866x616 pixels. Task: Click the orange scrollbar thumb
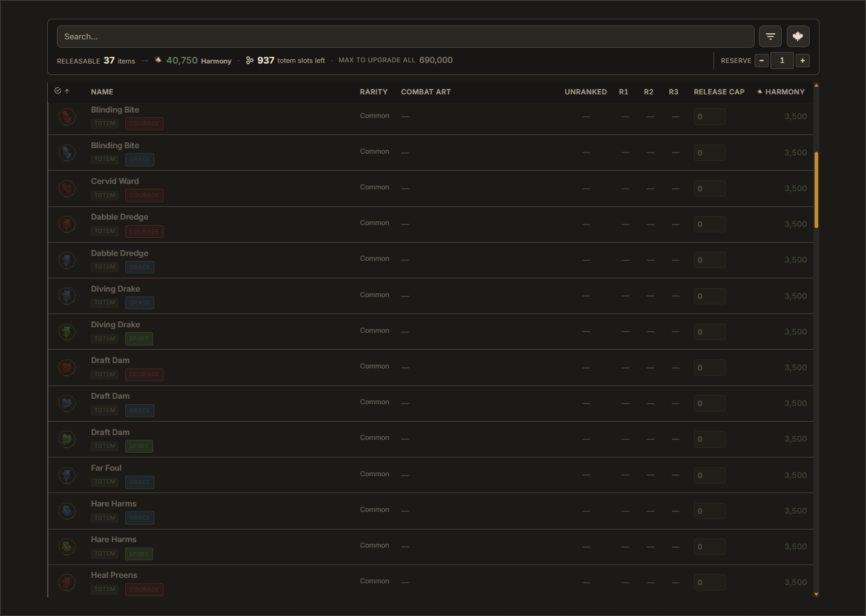pyautogui.click(x=816, y=189)
